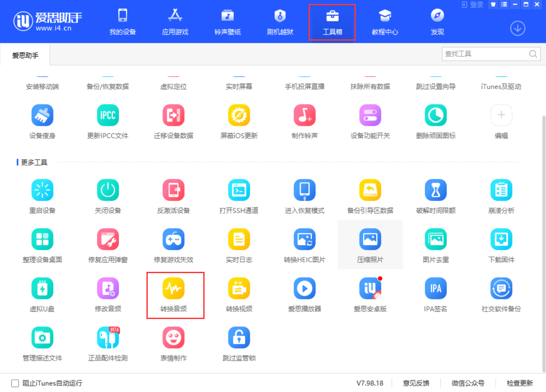Viewport: 546px width, 392px height.
Task: Open the 教程中心 section in the top menu
Action: pyautogui.click(x=384, y=21)
